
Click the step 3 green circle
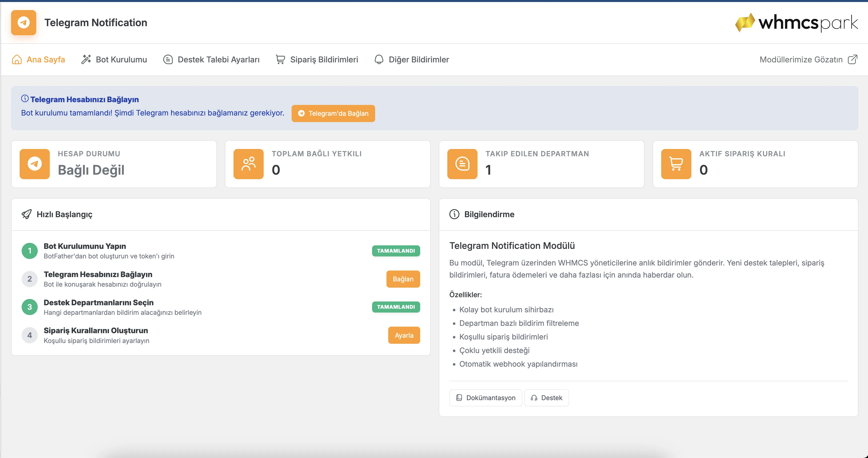click(x=30, y=307)
